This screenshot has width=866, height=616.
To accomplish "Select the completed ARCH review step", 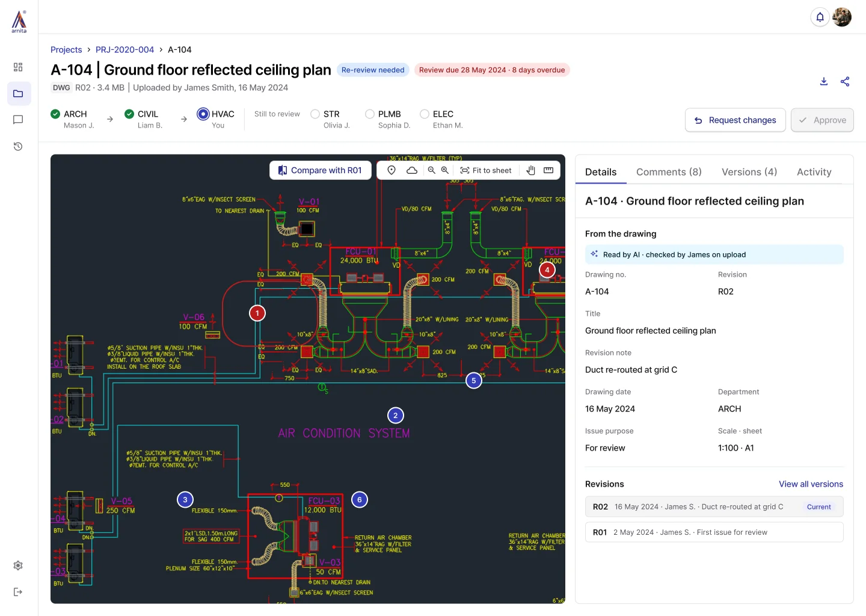I will pos(73,119).
